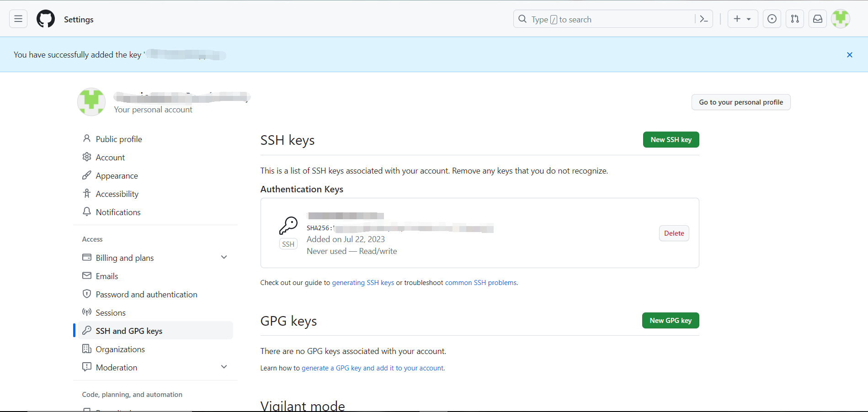The image size is (868, 412).
Task: Open the Pull requests header icon
Action: [795, 19]
